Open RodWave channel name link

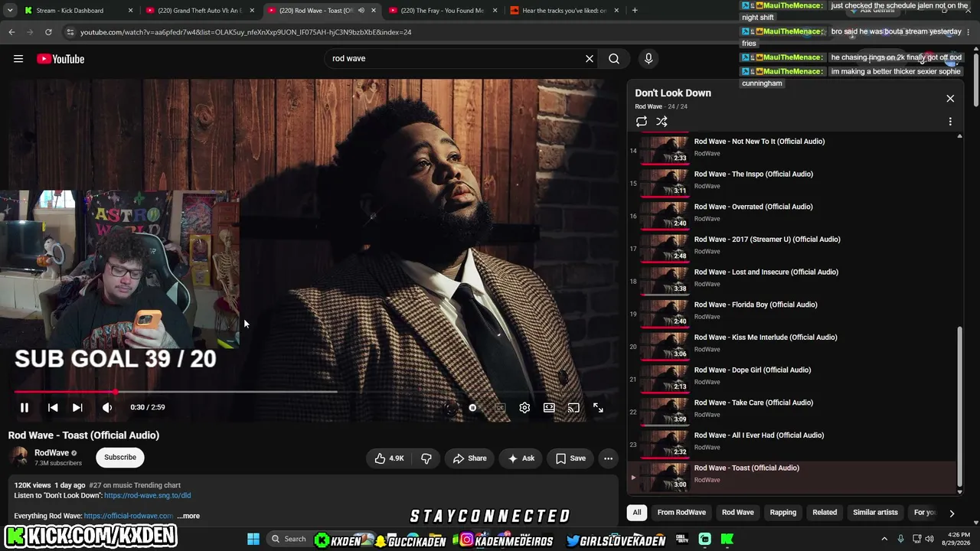51,453
